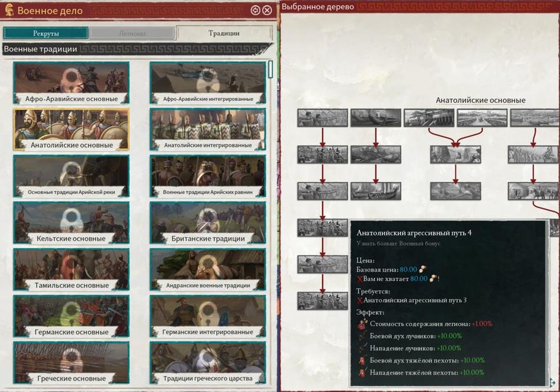
Task: Select the fourth archer node beside the tooltip
Action: pos(322,228)
